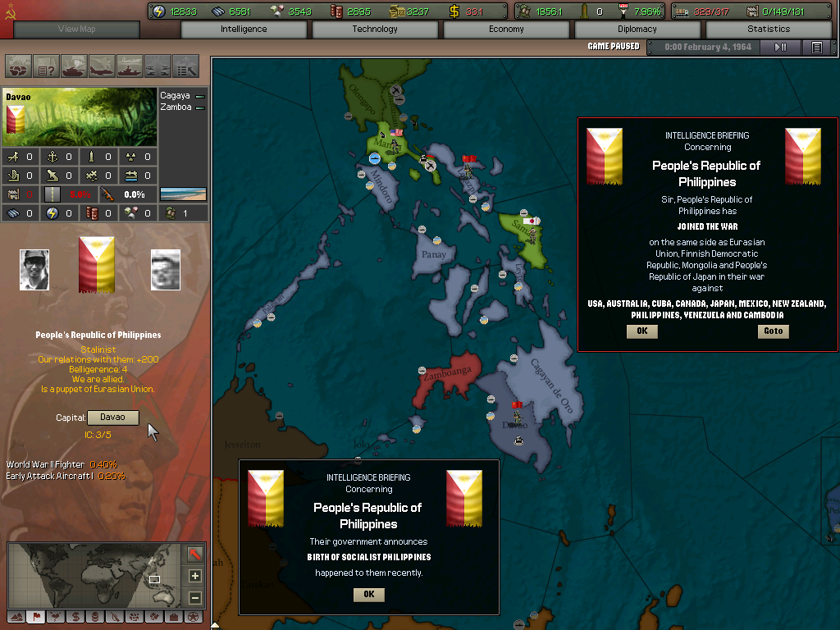
Task: Show naval forces with the warship icon
Action: click(x=130, y=67)
